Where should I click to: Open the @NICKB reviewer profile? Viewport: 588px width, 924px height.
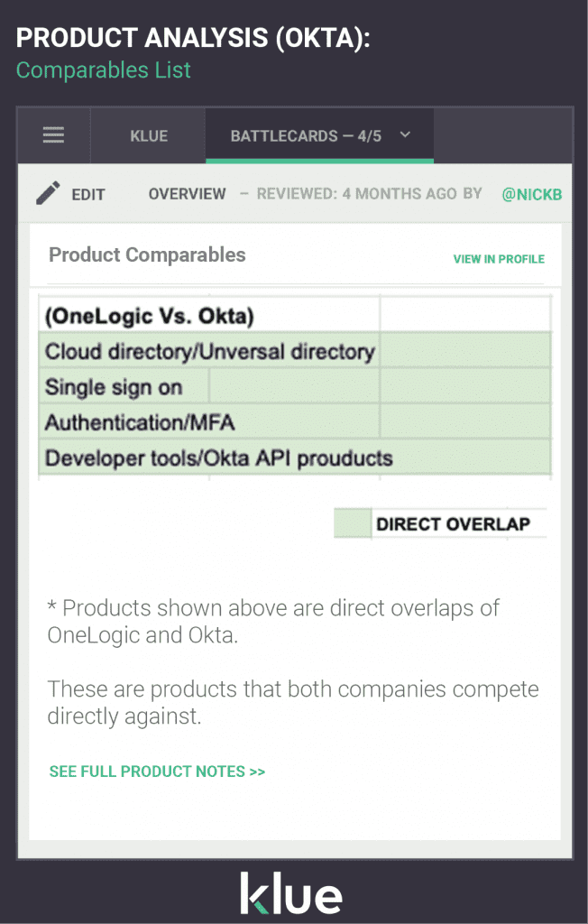click(532, 193)
